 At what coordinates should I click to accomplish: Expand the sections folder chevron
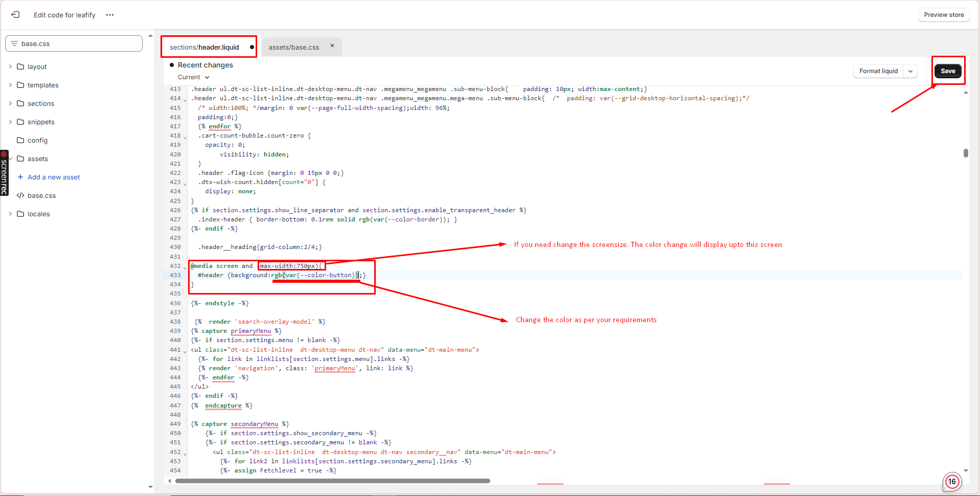10,103
